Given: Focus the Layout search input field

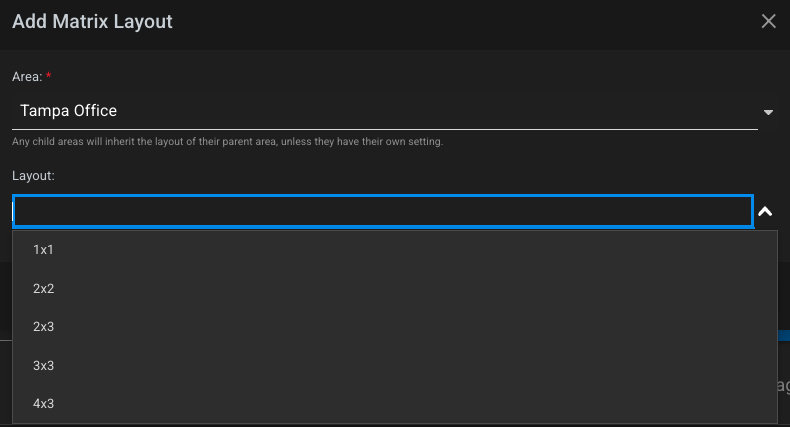Looking at the screenshot, I should (x=382, y=211).
